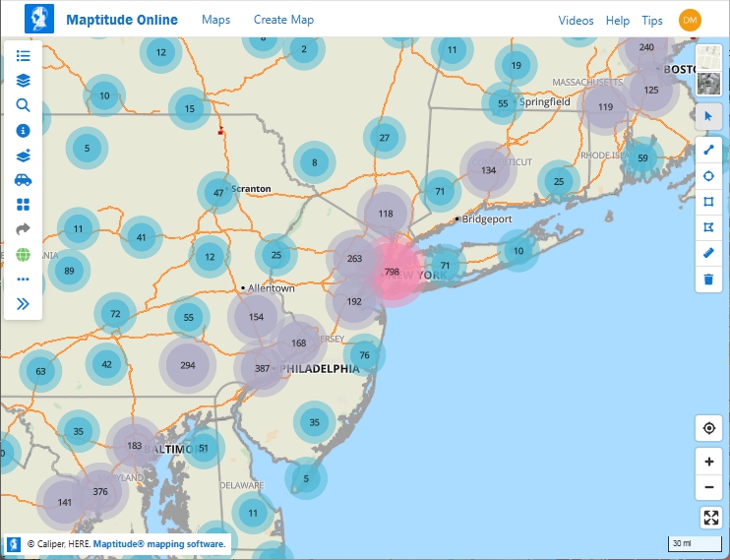Click the Videos link
The height and width of the screenshot is (560, 730).
pos(576,21)
